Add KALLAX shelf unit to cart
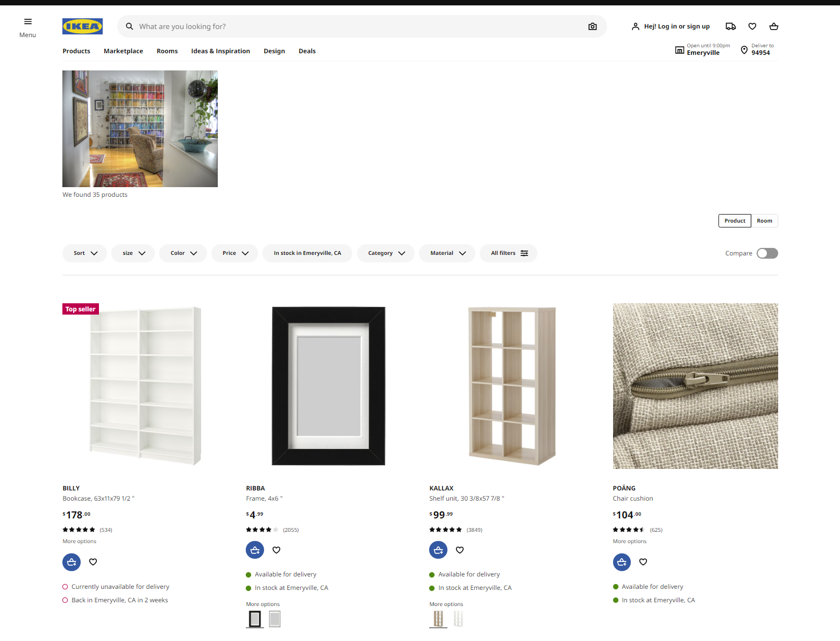Screen dimensions: 840x641 [x=438, y=550]
